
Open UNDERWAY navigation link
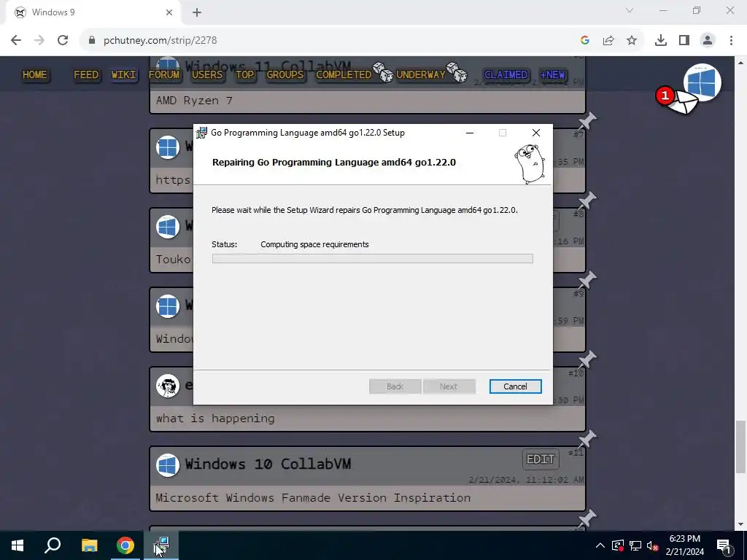coord(421,75)
